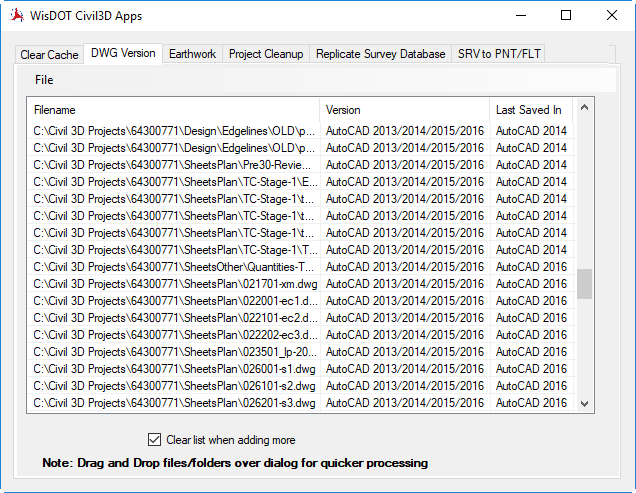Click the vertical scrollbar thumb
Viewport: 636px width, 493px height.
pos(585,284)
